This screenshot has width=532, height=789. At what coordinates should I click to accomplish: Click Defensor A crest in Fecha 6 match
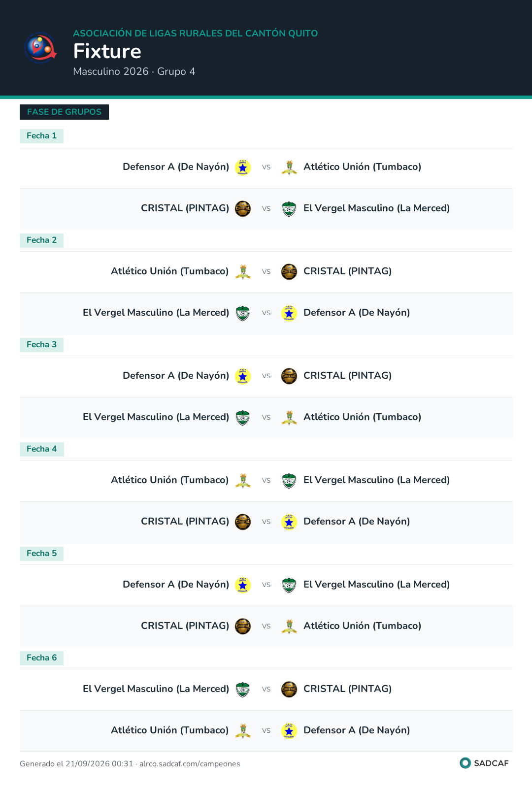(x=289, y=731)
